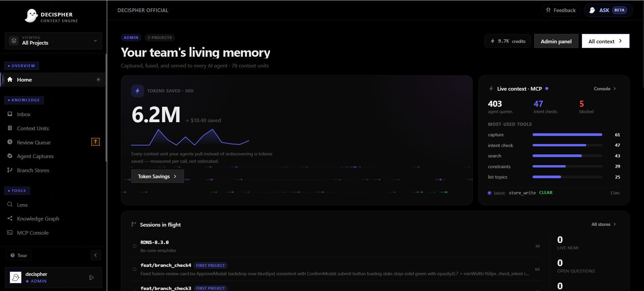This screenshot has height=291, width=644.
Task: Click the arrow in All context button
Action: point(620,41)
